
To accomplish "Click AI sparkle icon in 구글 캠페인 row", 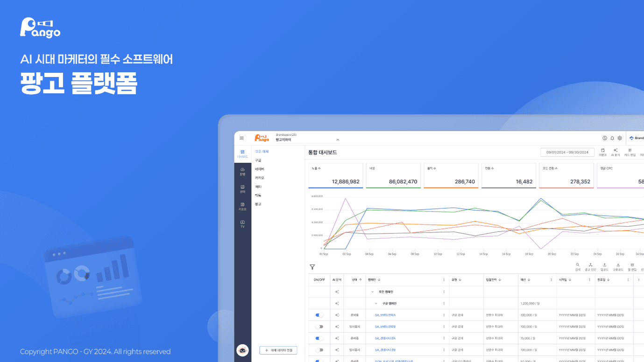I will coord(337,303).
